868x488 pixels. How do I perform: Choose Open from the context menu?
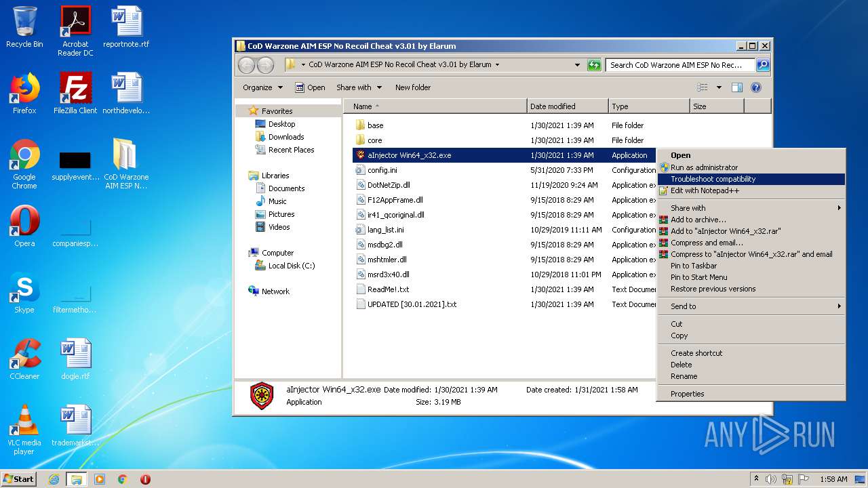(751, 155)
